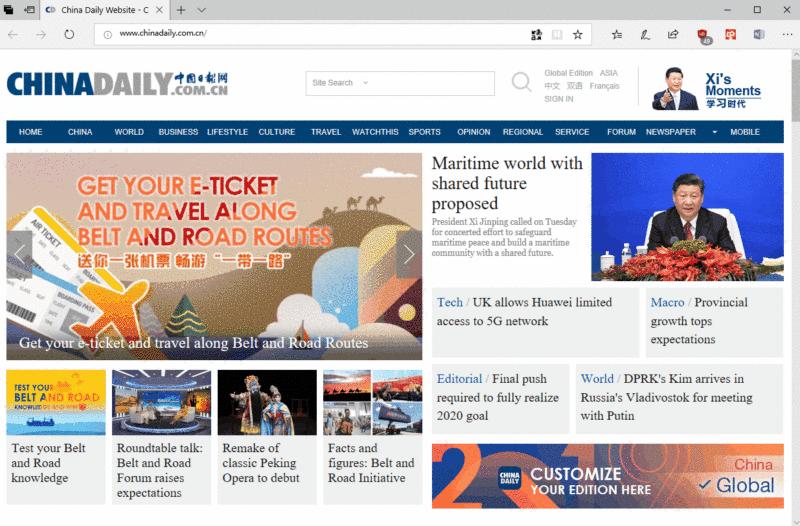800x526 pixels.
Task: Add page to favorites star icon
Action: point(578,35)
